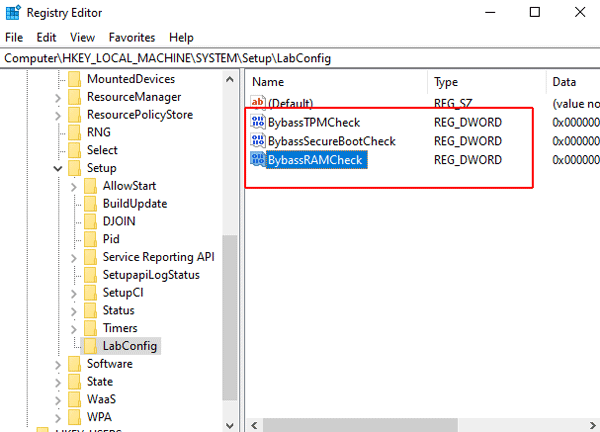Select the Timers folder icon
Viewport: 600px width, 432px height.
pos(91,328)
